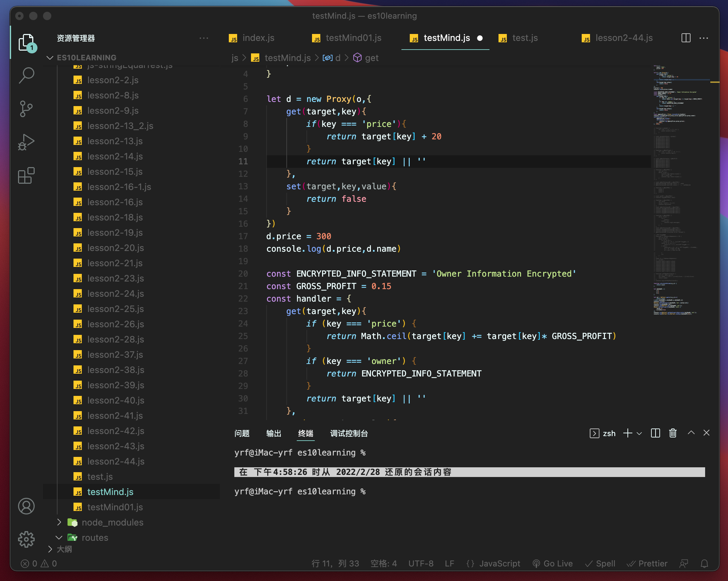Screen dimensions: 728x581
Task: Click the Prettier status bar button
Action: coord(647,564)
